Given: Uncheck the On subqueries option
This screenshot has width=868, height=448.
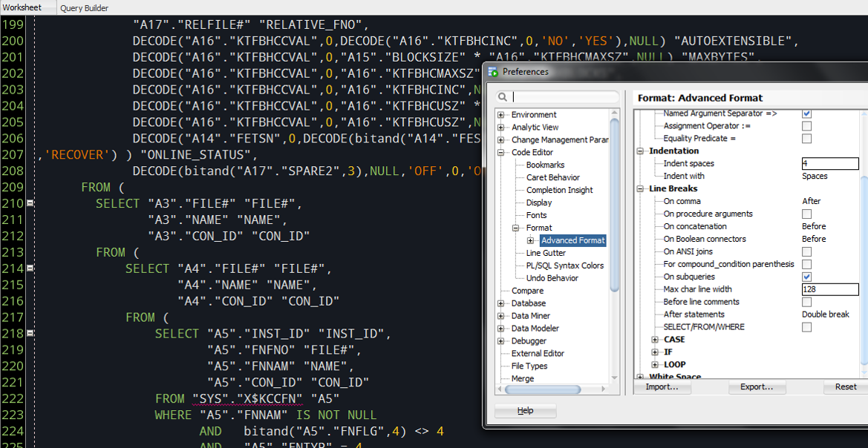Looking at the screenshot, I should tap(806, 277).
